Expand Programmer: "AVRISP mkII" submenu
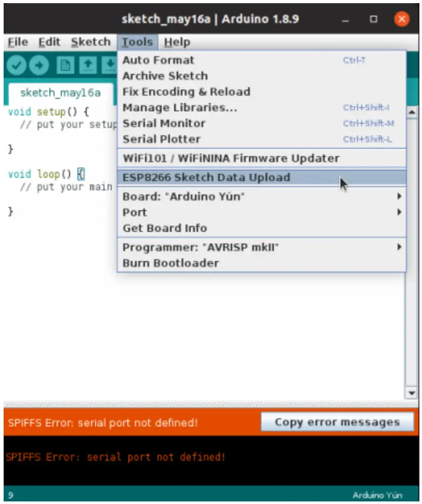 tap(261, 247)
